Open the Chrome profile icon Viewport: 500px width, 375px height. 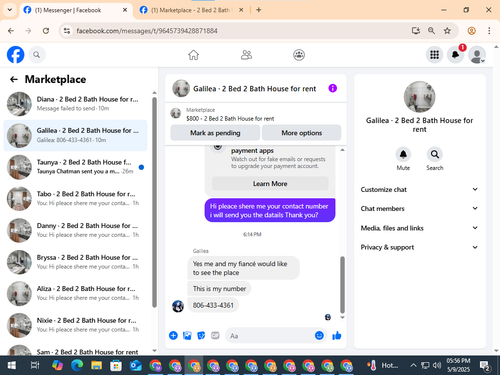(471, 31)
